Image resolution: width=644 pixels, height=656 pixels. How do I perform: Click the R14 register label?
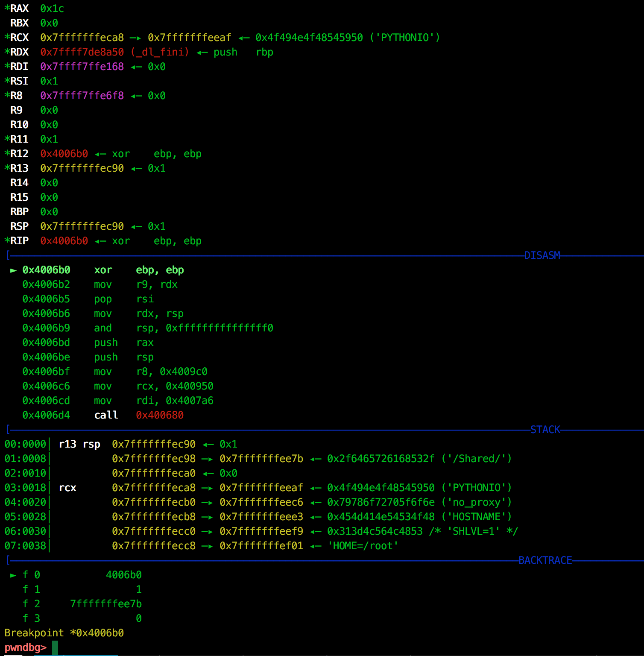click(x=19, y=183)
